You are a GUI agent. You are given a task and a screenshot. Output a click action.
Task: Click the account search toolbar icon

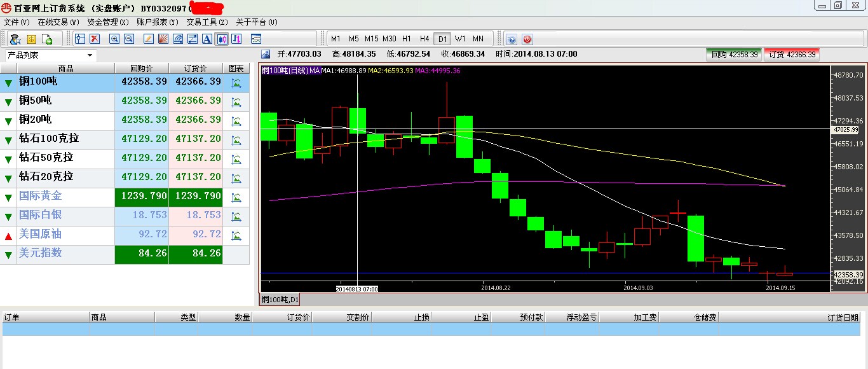click(x=15, y=39)
